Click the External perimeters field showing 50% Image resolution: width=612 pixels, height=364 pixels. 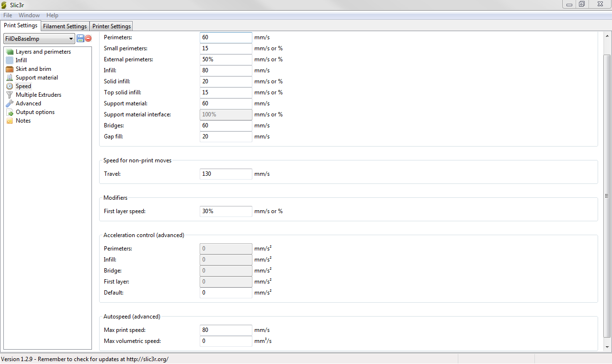point(226,59)
